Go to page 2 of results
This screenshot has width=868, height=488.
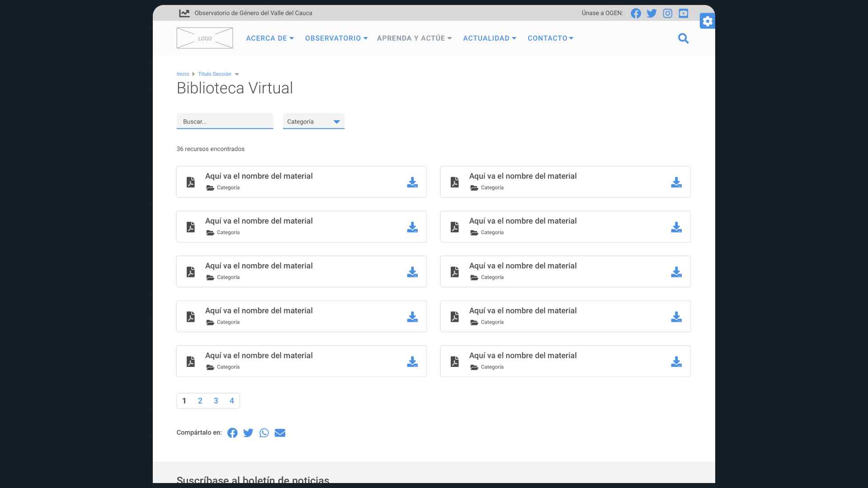200,401
